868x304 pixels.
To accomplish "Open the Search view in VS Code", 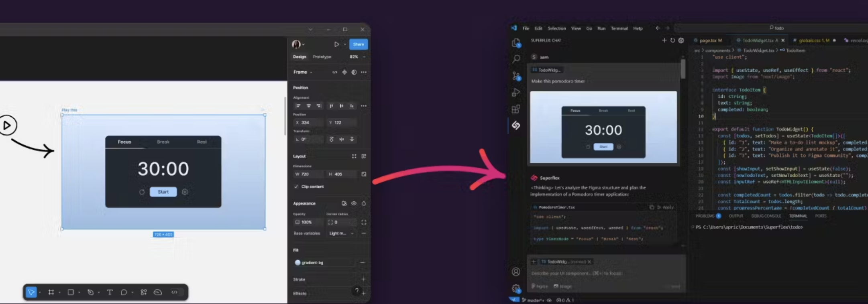I will click(516, 59).
